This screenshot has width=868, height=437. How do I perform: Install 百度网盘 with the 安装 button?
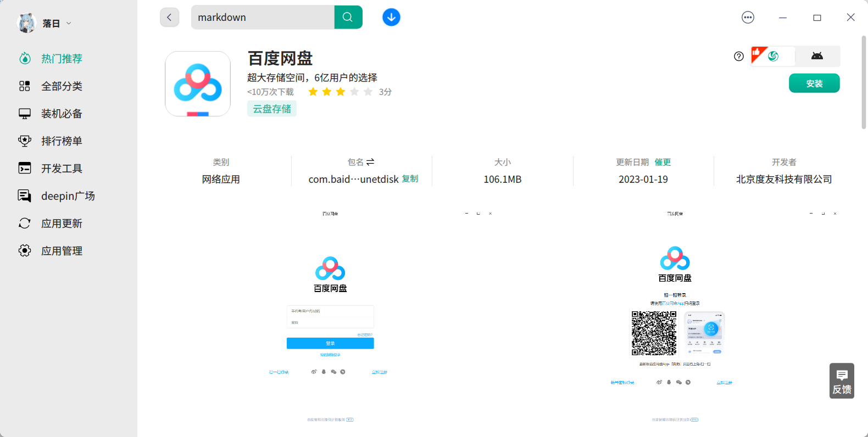[x=814, y=83]
